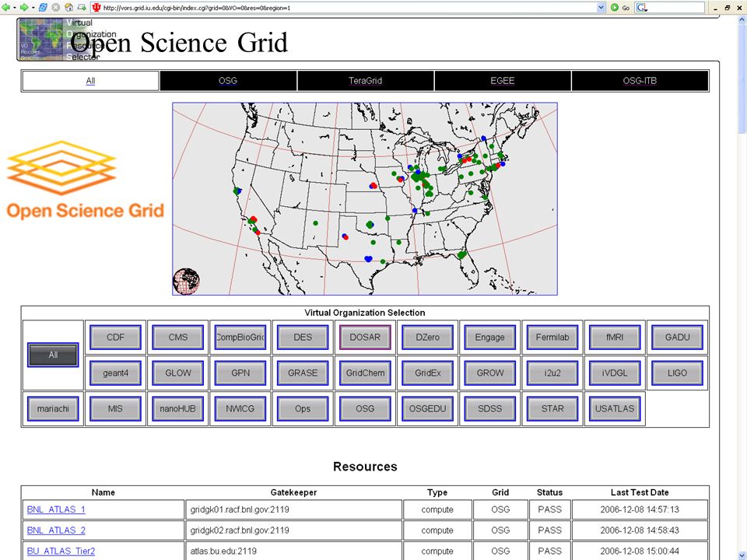
Task: Expand the address bar history dropdown
Action: pyautogui.click(x=601, y=8)
